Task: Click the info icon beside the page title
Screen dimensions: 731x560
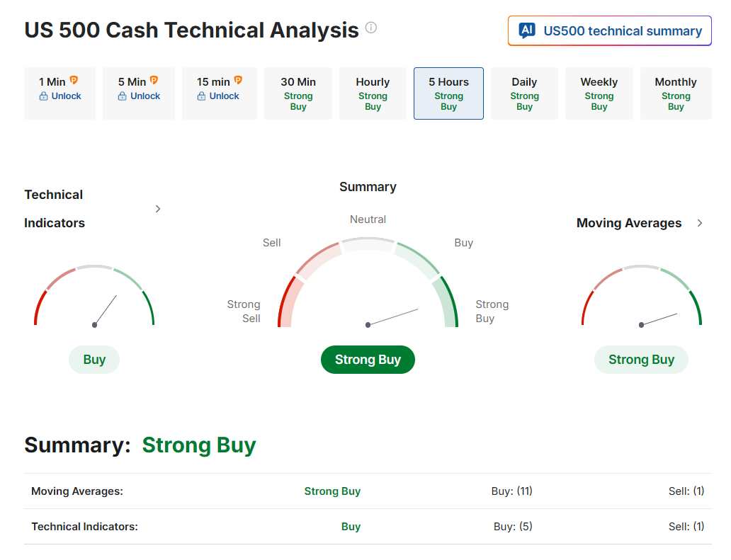Action: point(371,28)
